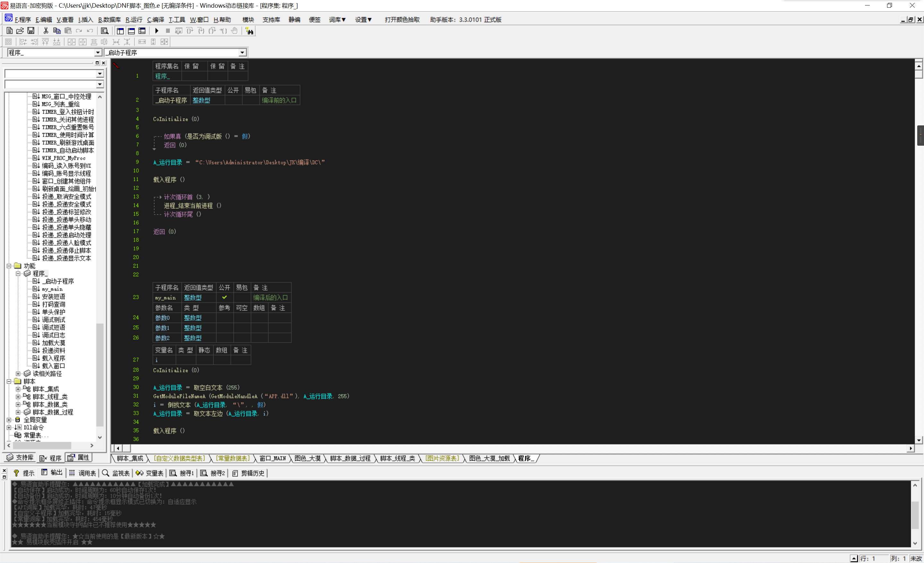Toggle the bottom status panel layout icon

131,31
